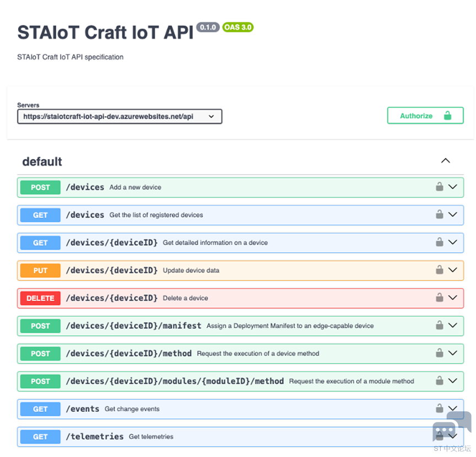The height and width of the screenshot is (457, 476).
Task: Click /devices/{deviceID}/modules/{moduleID}/method path
Action: click(175, 381)
